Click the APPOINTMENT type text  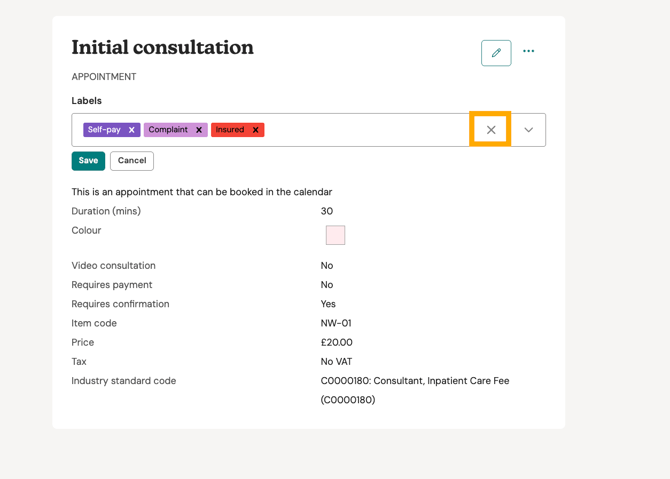[104, 77]
